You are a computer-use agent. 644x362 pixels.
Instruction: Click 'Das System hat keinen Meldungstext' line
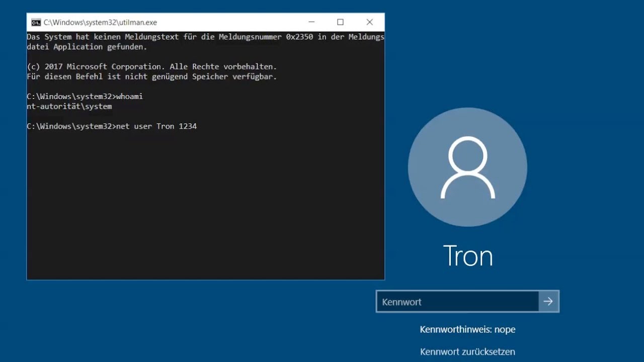pos(205,37)
